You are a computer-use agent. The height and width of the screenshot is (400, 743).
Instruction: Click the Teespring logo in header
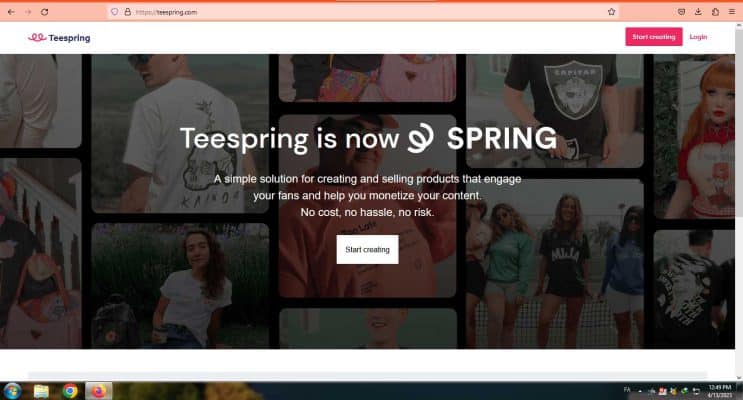point(59,37)
